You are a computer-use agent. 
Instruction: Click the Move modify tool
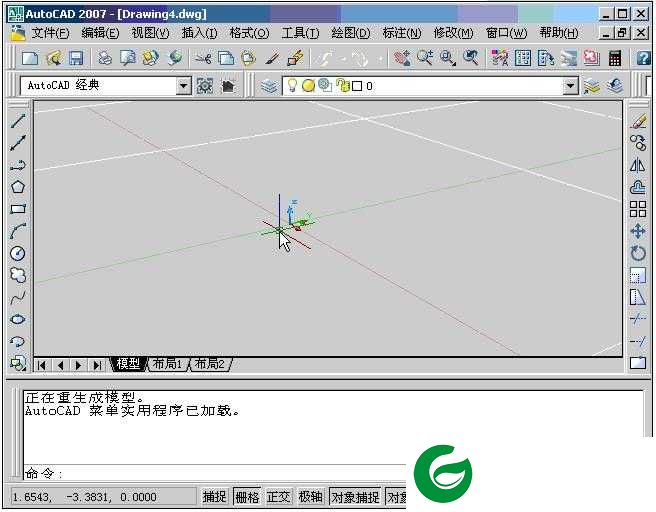pos(638,231)
